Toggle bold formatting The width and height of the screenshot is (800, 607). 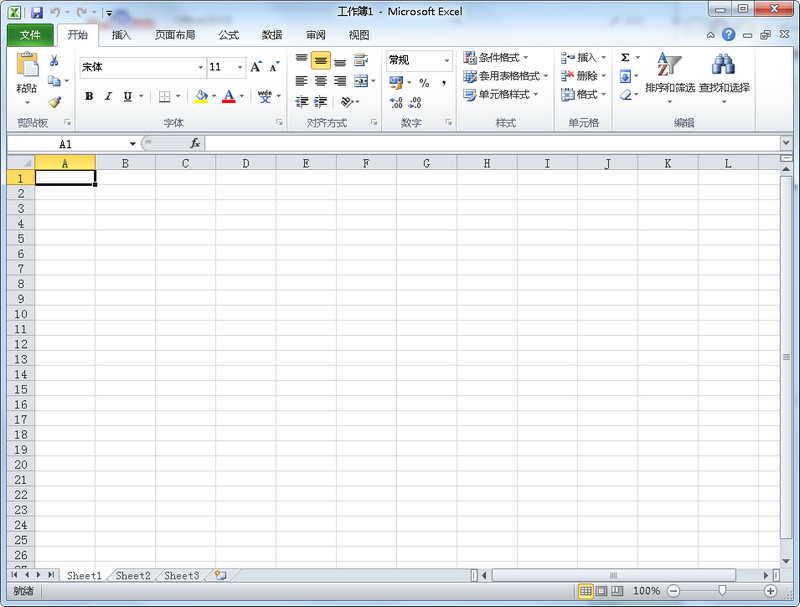[x=89, y=96]
